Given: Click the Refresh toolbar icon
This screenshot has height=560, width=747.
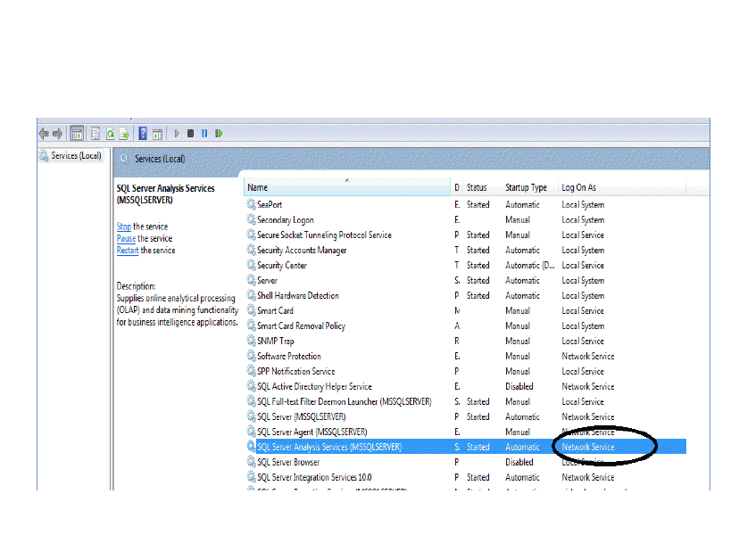Looking at the screenshot, I should coord(111,134).
